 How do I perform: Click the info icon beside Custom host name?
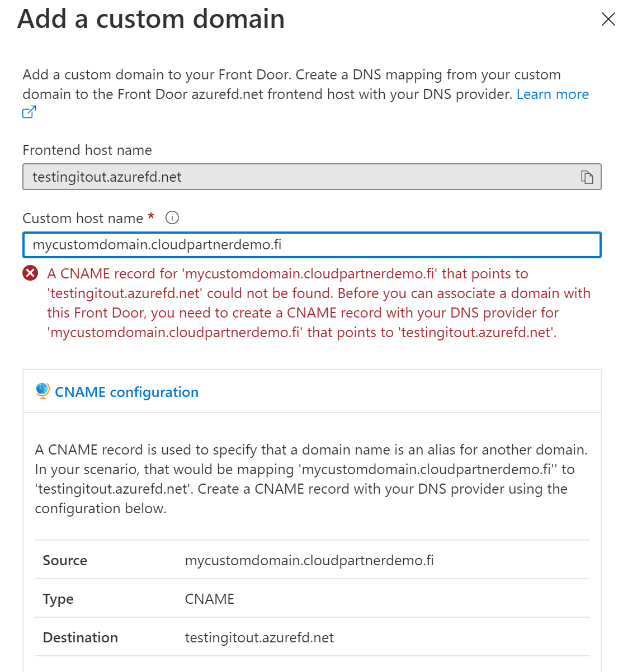tap(172, 218)
